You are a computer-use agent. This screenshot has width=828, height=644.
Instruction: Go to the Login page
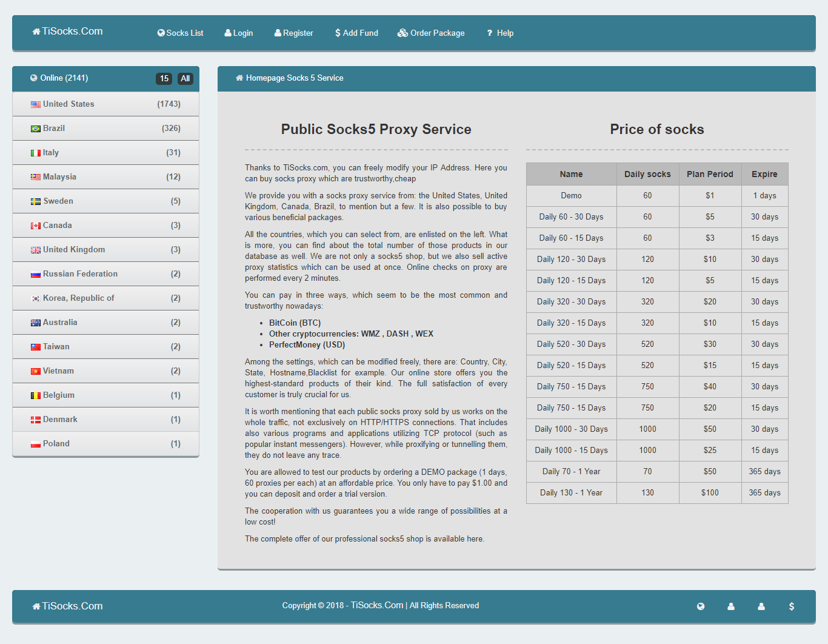(x=239, y=33)
